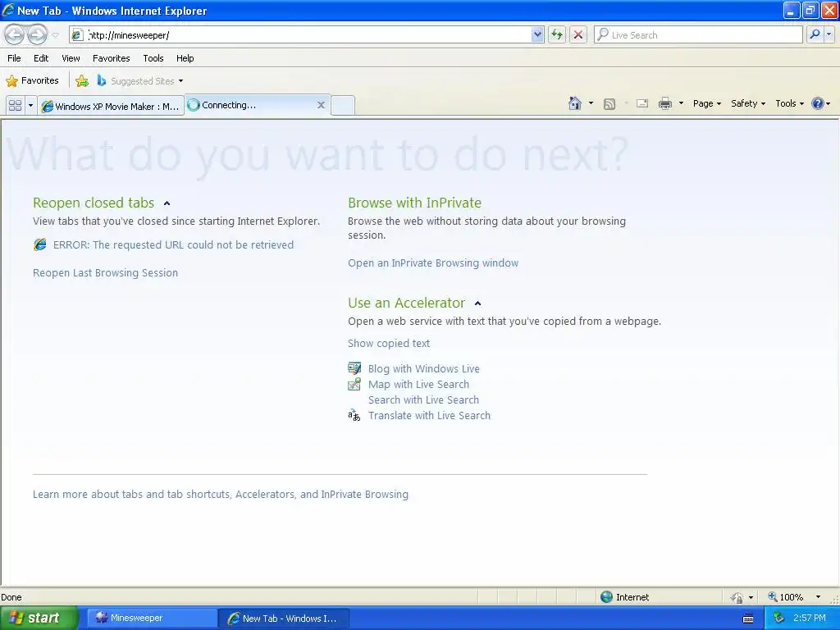This screenshot has width=840, height=630.
Task: Click the Internet Explorer title bar icon
Action: tap(8, 10)
